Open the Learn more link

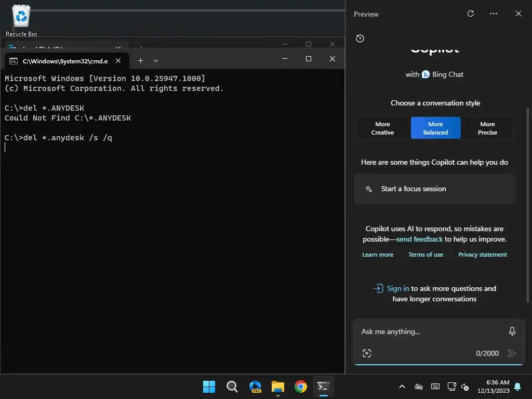378,255
